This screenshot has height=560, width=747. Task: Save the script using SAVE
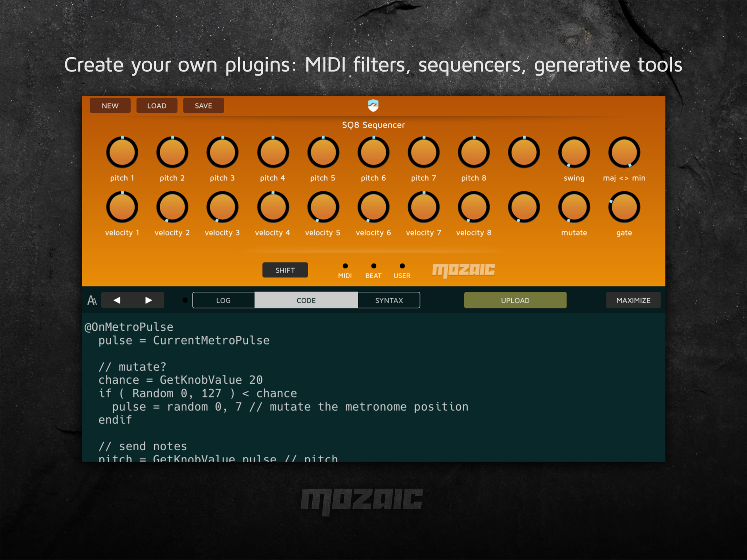[x=203, y=105]
